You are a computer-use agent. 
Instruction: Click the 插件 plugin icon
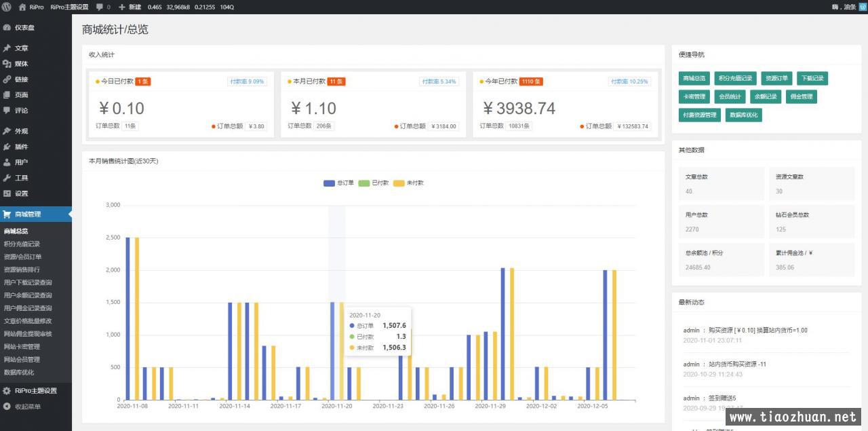click(7, 147)
